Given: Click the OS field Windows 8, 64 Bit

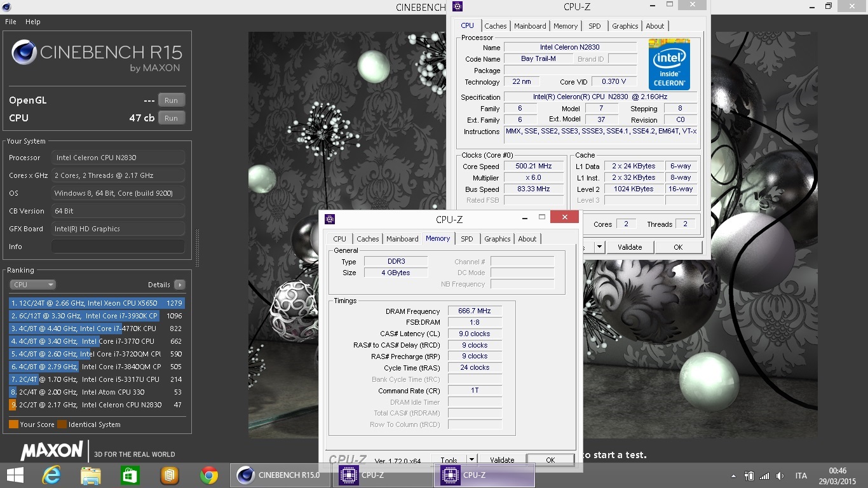Looking at the screenshot, I should click(118, 193).
